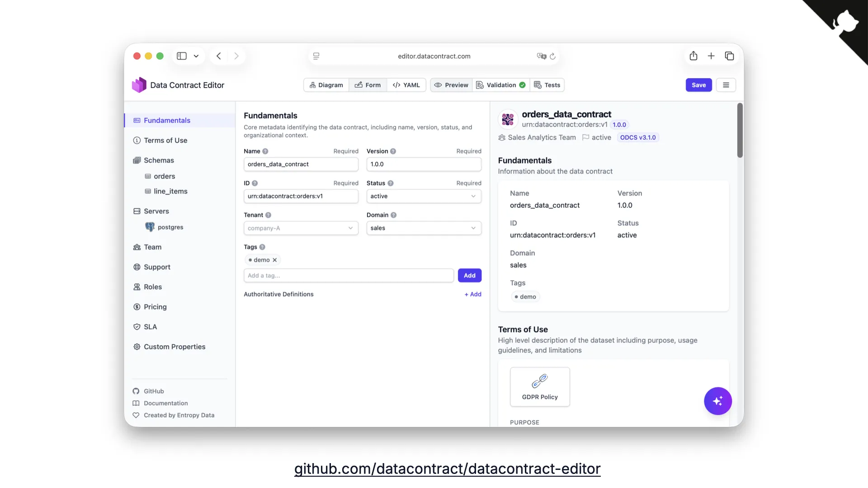Open the Diagram view
Viewport: 868px width, 488px height.
click(326, 85)
